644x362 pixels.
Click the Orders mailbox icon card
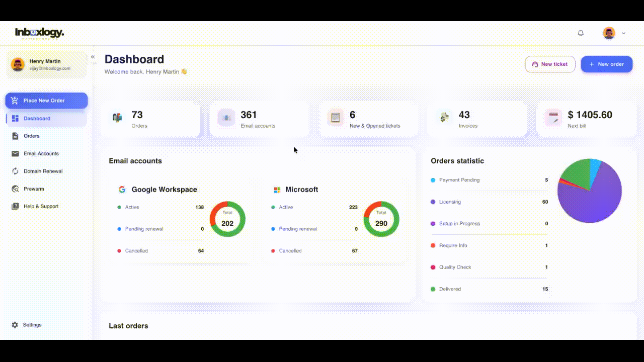pyautogui.click(x=117, y=118)
